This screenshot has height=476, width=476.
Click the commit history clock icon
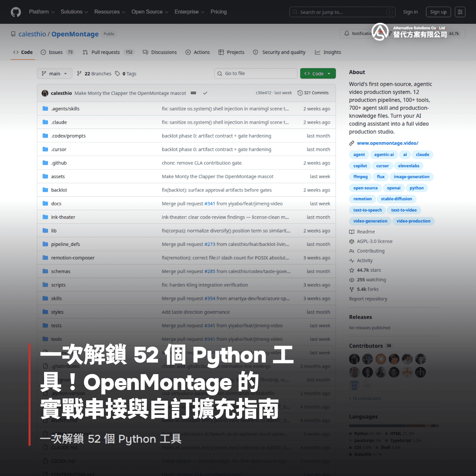(x=300, y=93)
